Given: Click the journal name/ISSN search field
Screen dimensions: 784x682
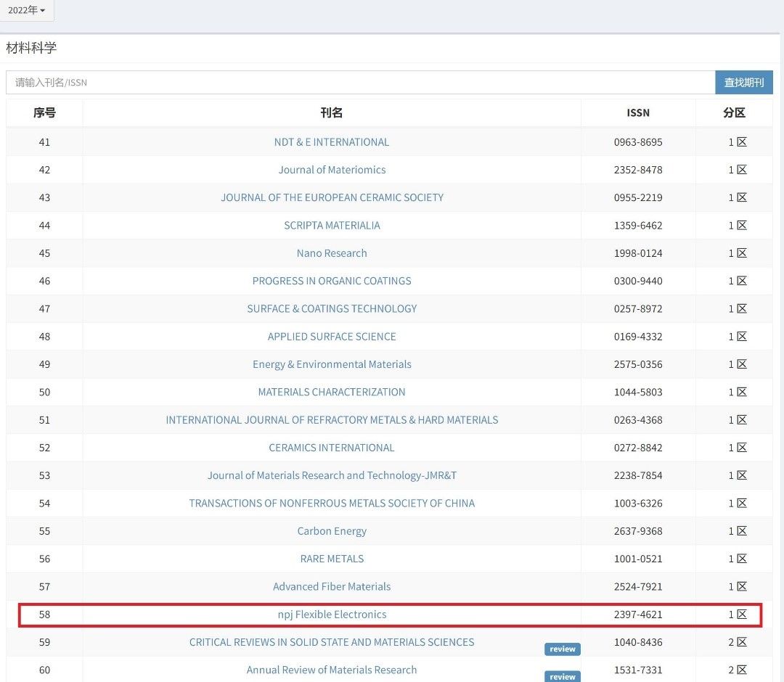Looking at the screenshot, I should [360, 82].
